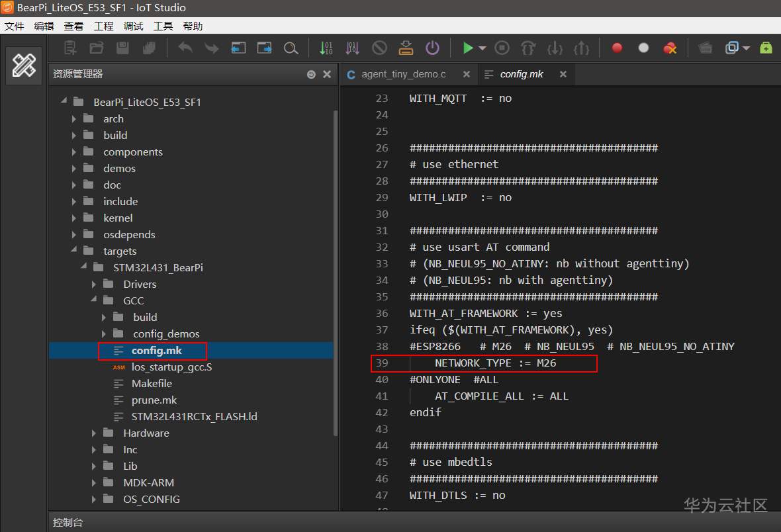
Task: Click the purple rebuild binary icon
Action: [352, 48]
